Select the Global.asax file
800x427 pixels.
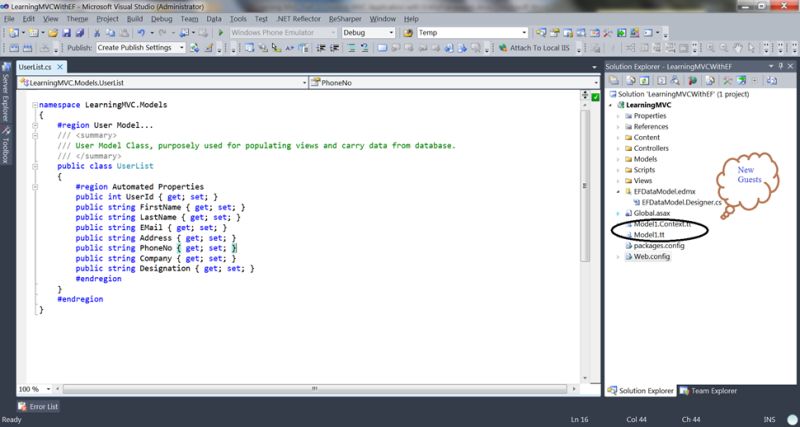click(x=652, y=213)
